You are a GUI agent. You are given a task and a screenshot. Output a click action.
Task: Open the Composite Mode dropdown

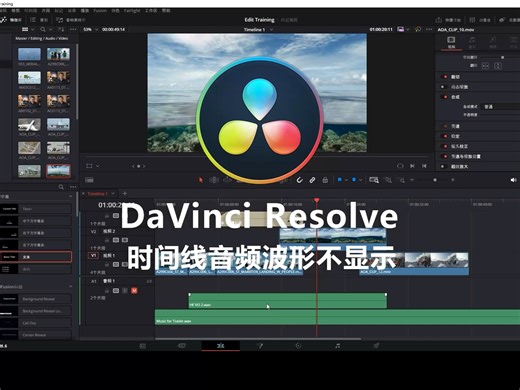(501, 107)
